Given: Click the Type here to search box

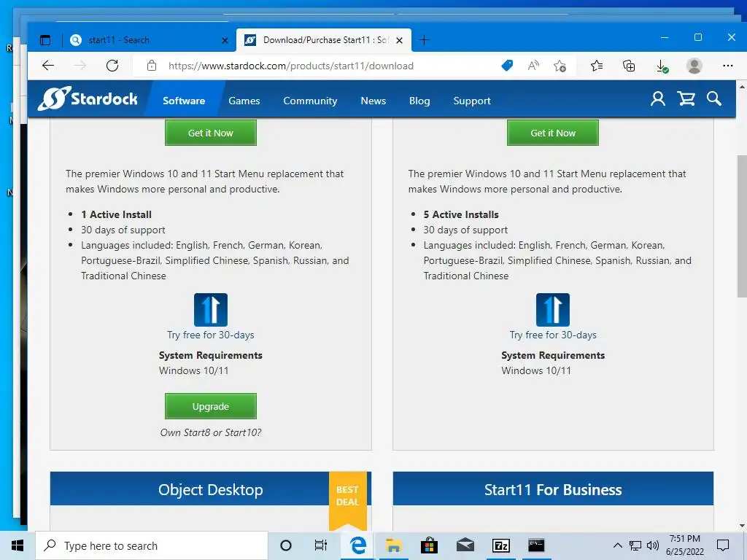Looking at the screenshot, I should click(152, 545).
